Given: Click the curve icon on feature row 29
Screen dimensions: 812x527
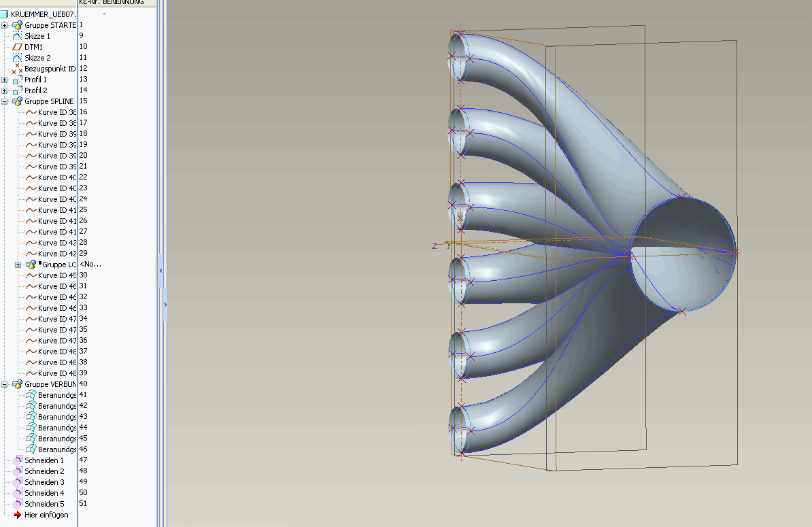Looking at the screenshot, I should (31, 254).
